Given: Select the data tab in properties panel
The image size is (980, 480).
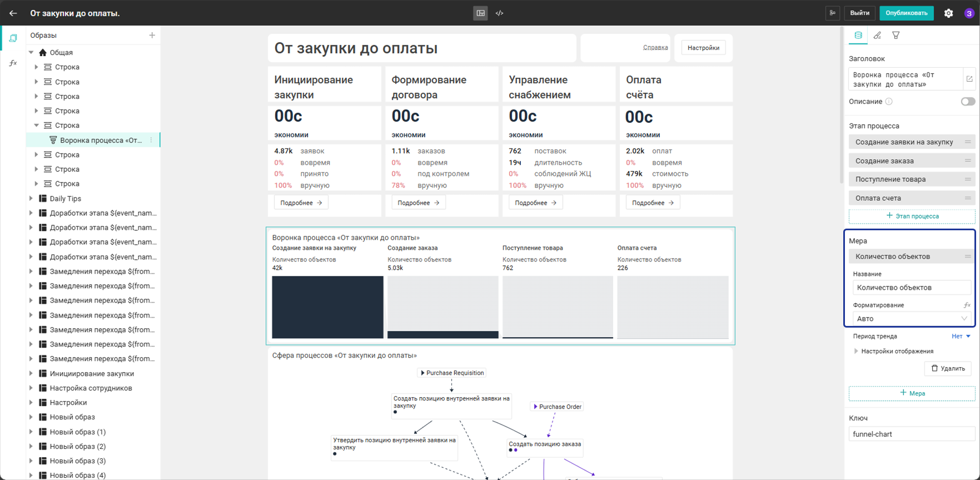Looking at the screenshot, I should point(858,35).
